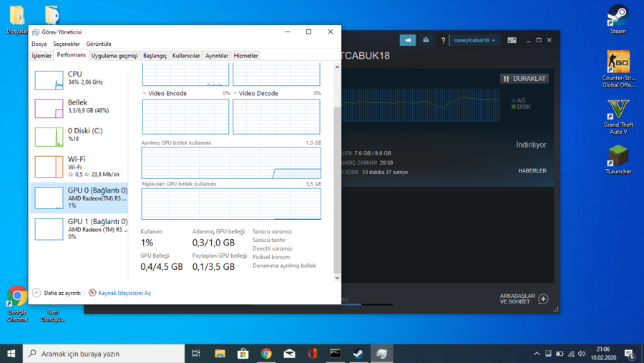Open File Explorer from taskbar
644x363 pixels.
[x=220, y=354]
